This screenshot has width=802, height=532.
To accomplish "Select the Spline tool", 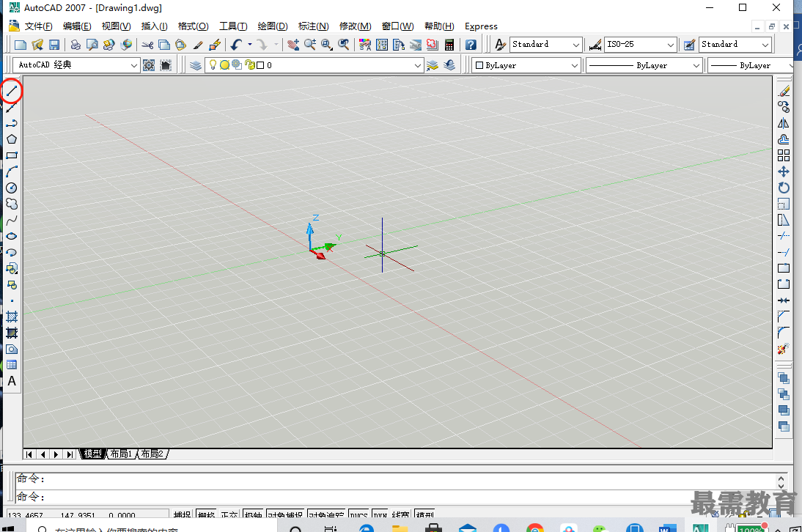I will point(12,221).
